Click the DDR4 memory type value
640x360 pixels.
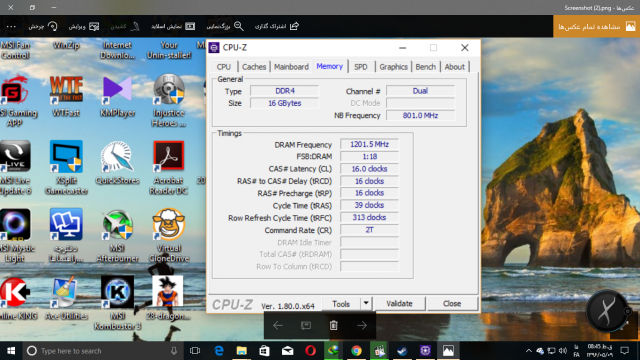(x=284, y=91)
